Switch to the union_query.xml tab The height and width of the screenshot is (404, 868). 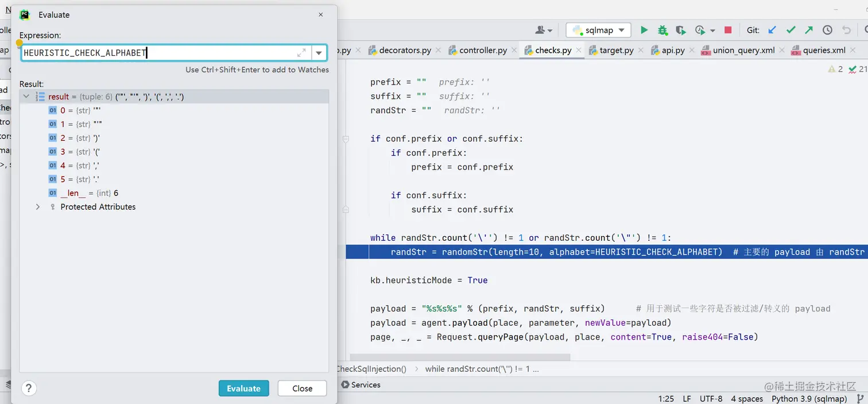743,51
